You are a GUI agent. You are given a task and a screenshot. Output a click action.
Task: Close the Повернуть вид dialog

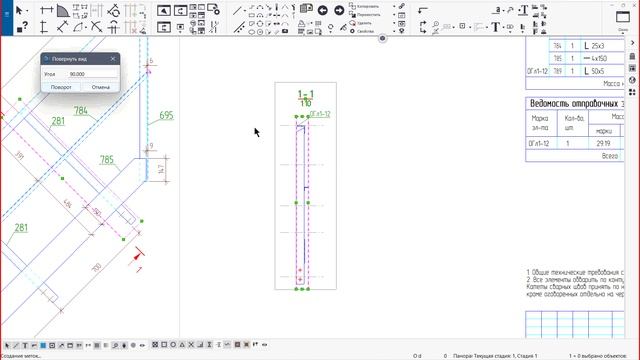point(113,59)
